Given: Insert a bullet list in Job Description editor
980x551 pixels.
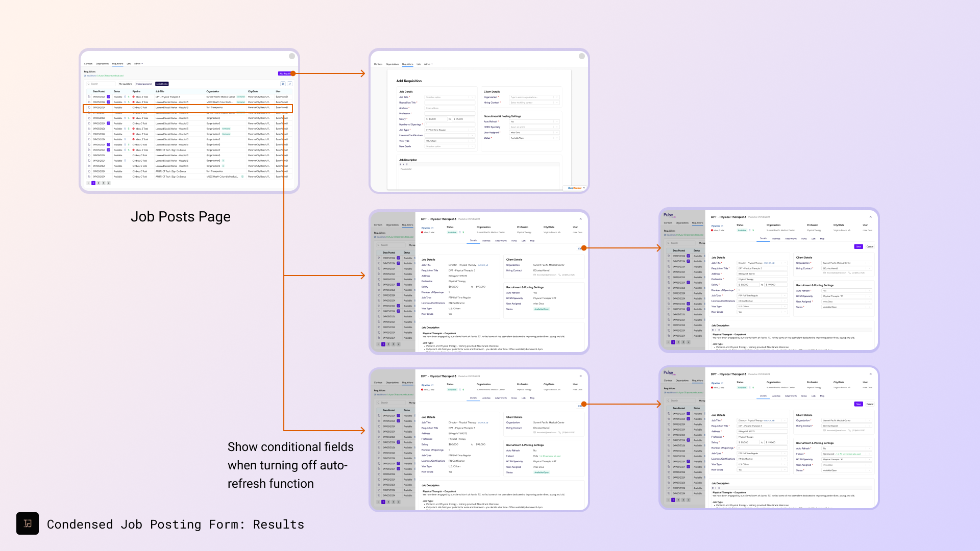Looking at the screenshot, I should (x=407, y=164).
